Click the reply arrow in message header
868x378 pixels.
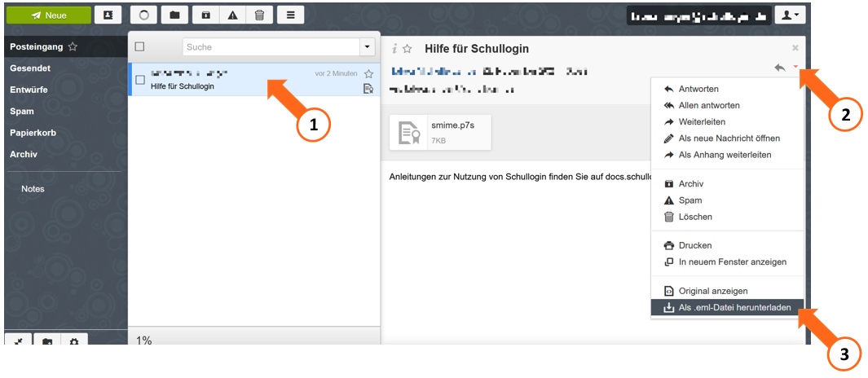780,68
